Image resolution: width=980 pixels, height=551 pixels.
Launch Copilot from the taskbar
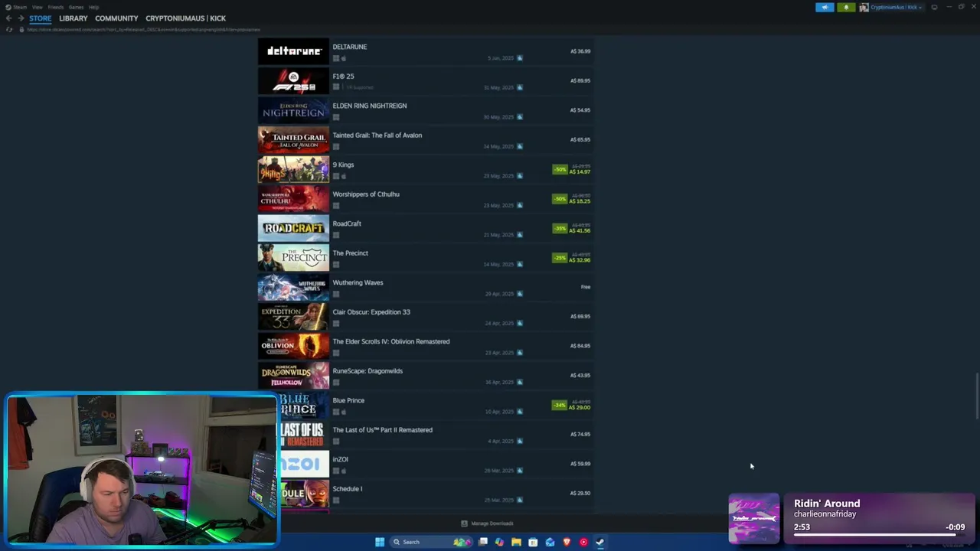(499, 542)
